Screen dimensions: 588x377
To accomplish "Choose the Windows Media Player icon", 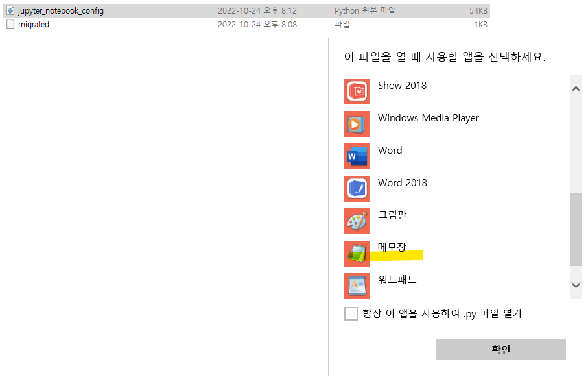I will point(357,124).
